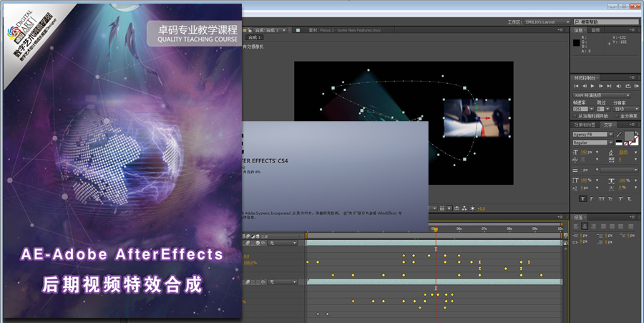Image resolution: width=644 pixels, height=323 pixels.
Task: Open preview resolution dropdown set to Auto
Action: click(626, 109)
